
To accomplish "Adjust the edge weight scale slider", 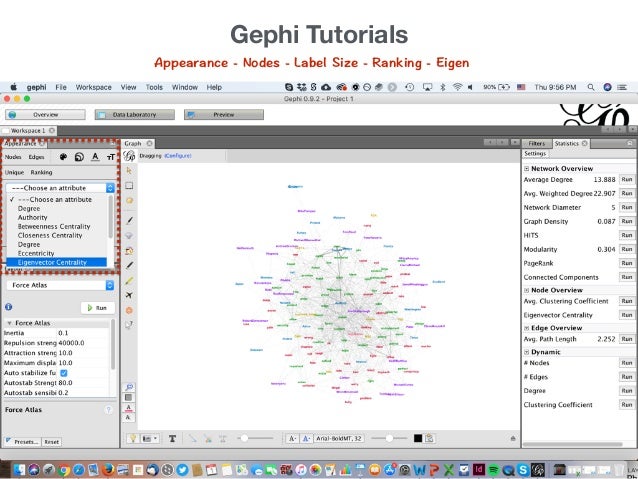I will click(x=256, y=438).
